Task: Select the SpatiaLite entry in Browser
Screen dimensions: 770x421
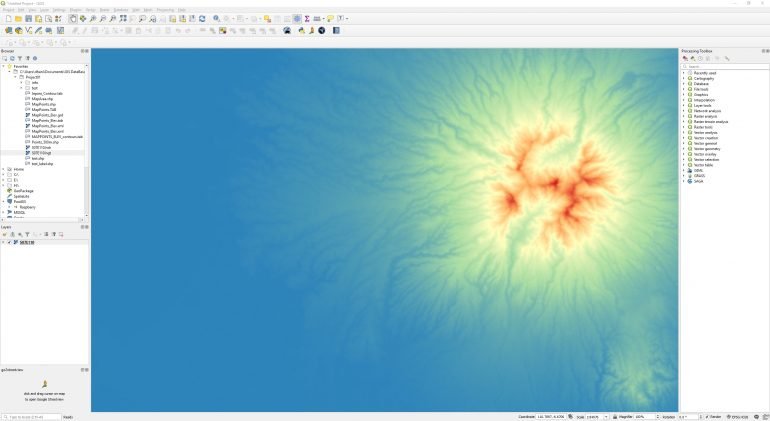Action: [x=21, y=196]
